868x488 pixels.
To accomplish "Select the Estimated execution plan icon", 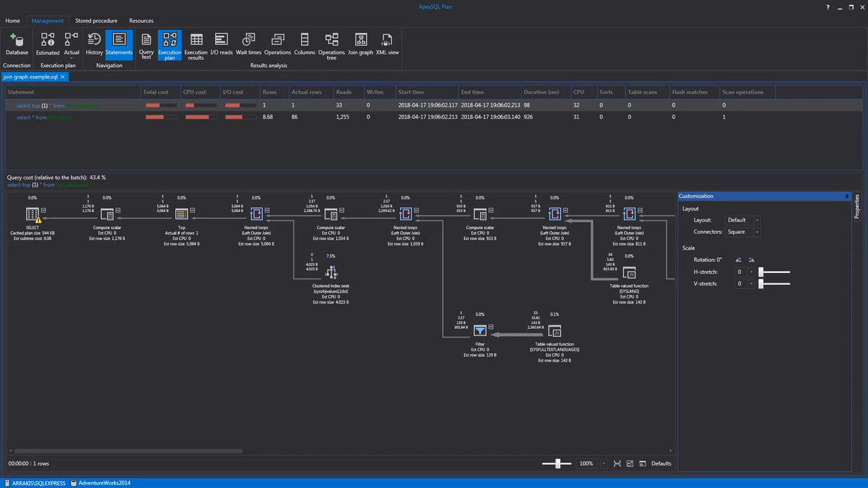I will [47, 43].
